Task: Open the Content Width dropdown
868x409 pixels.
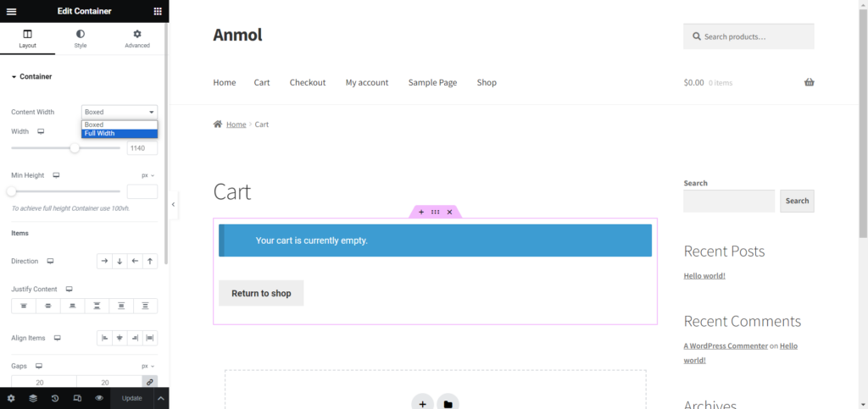Action: tap(120, 112)
